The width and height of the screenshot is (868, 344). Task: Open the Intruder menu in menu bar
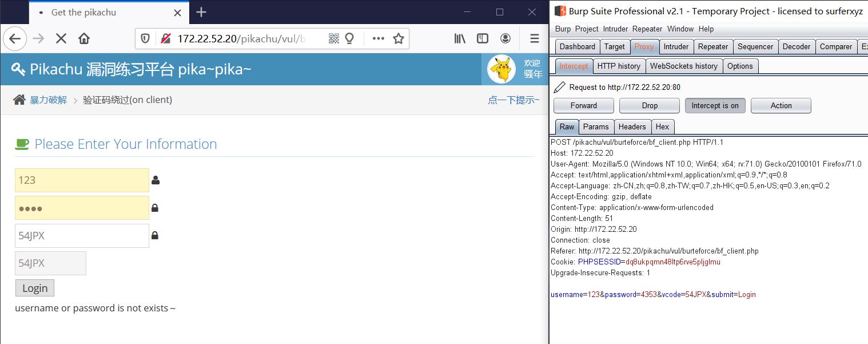point(615,29)
